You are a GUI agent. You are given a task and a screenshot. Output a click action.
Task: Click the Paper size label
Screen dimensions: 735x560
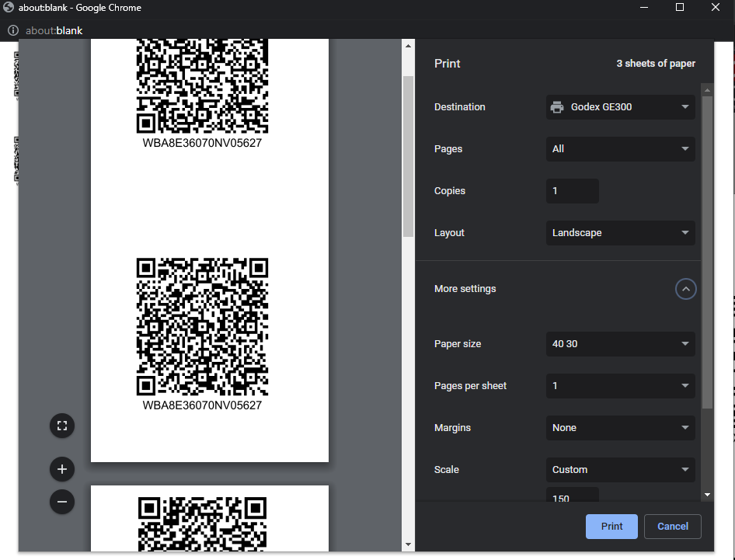click(x=458, y=344)
